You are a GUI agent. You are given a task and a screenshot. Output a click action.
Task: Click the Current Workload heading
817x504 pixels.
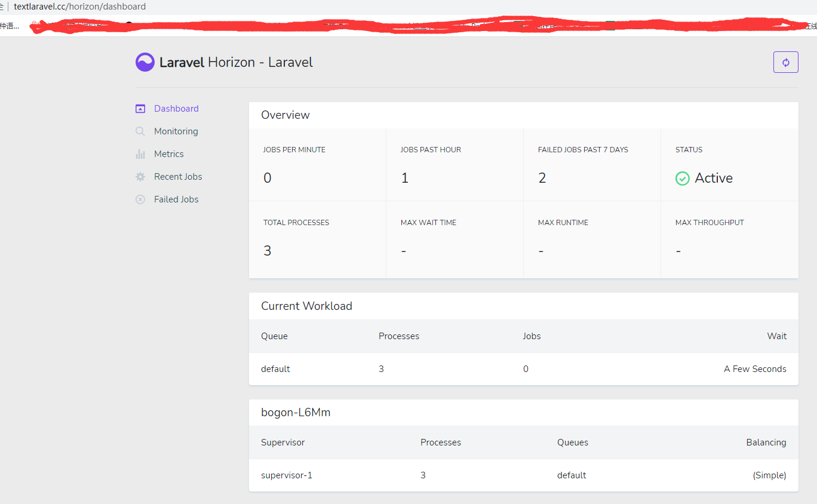[x=306, y=306]
